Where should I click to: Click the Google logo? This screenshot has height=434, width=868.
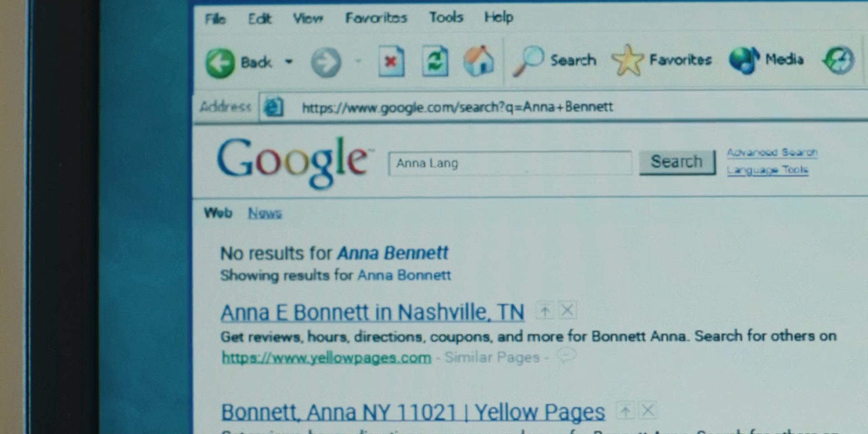tap(295, 163)
